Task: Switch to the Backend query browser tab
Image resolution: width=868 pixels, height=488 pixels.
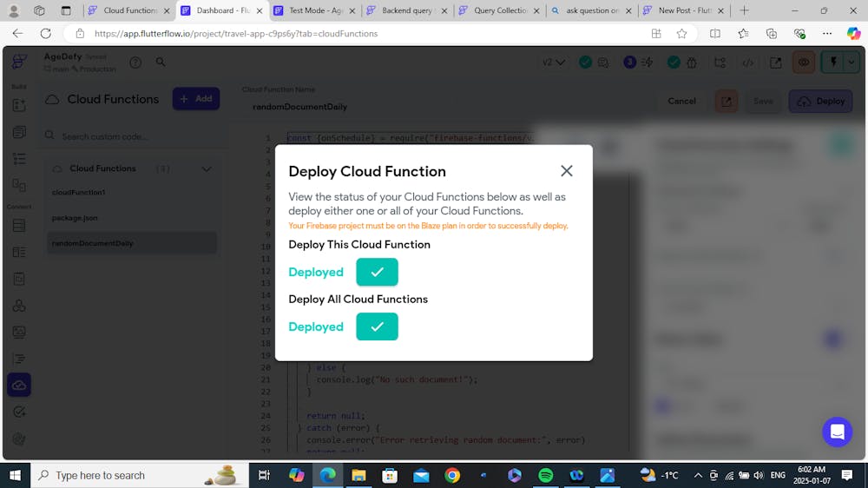Action: point(407,10)
